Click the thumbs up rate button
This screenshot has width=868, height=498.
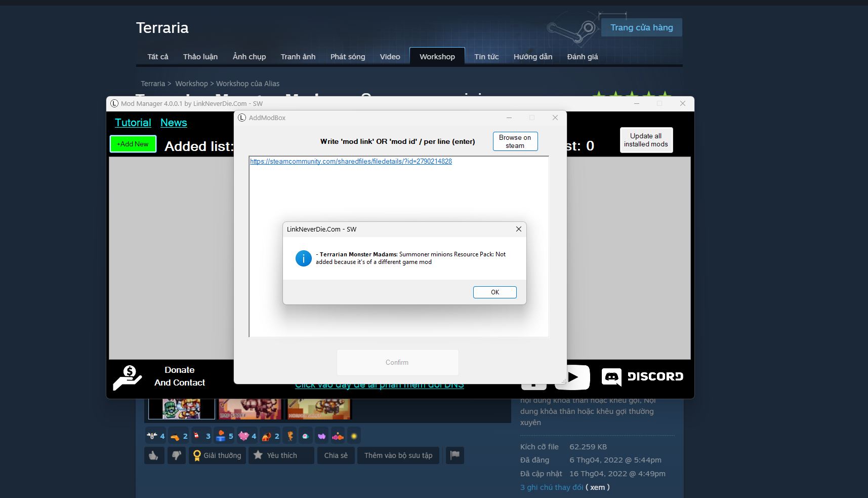[153, 455]
